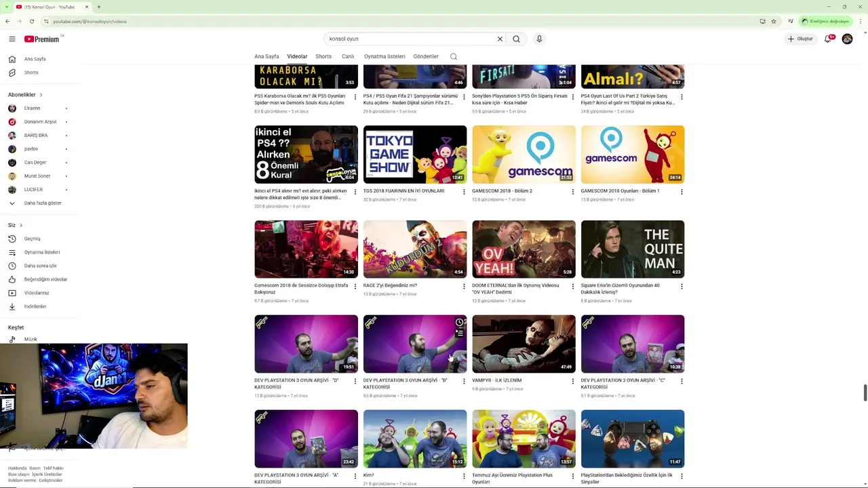This screenshot has width=868, height=488.
Task: Click the YouTube Premium logo
Action: coord(42,39)
